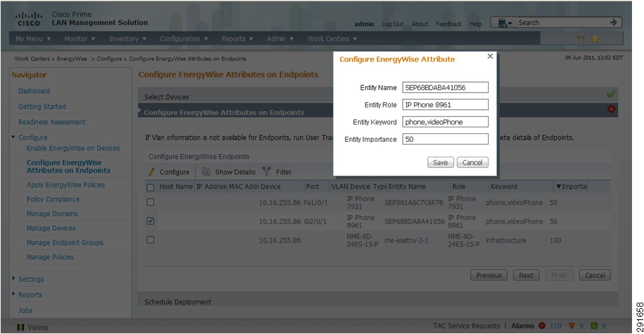Open Manage Devices in Navigator
The width and height of the screenshot is (644, 334).
point(51,228)
